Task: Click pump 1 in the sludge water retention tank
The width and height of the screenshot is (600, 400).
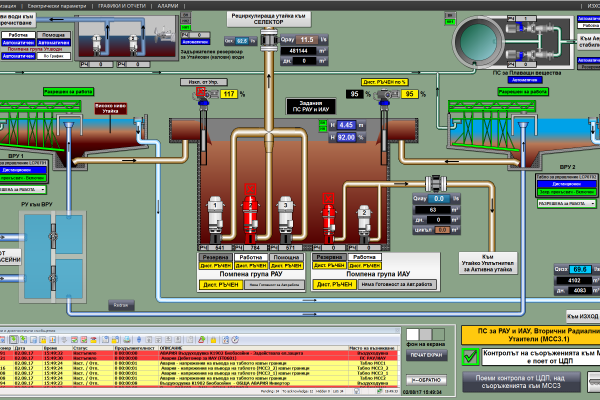Action: [x=97, y=44]
